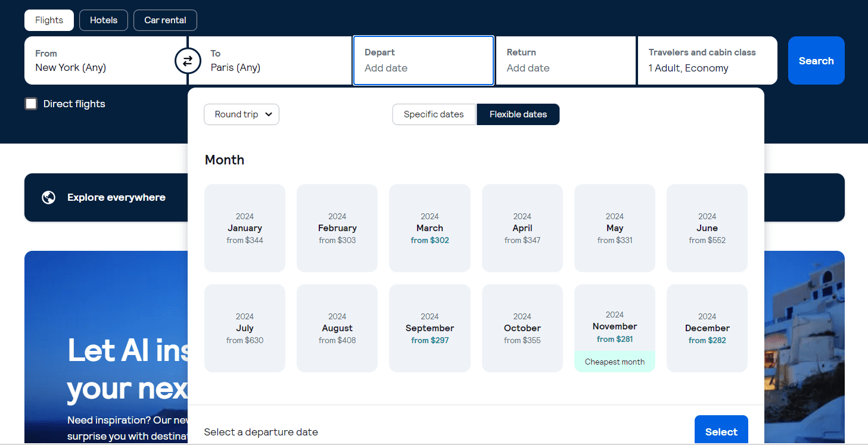Viewport: 868px width, 445px height.
Task: Click the globe icon on Explore everywhere
Action: pos(48,197)
